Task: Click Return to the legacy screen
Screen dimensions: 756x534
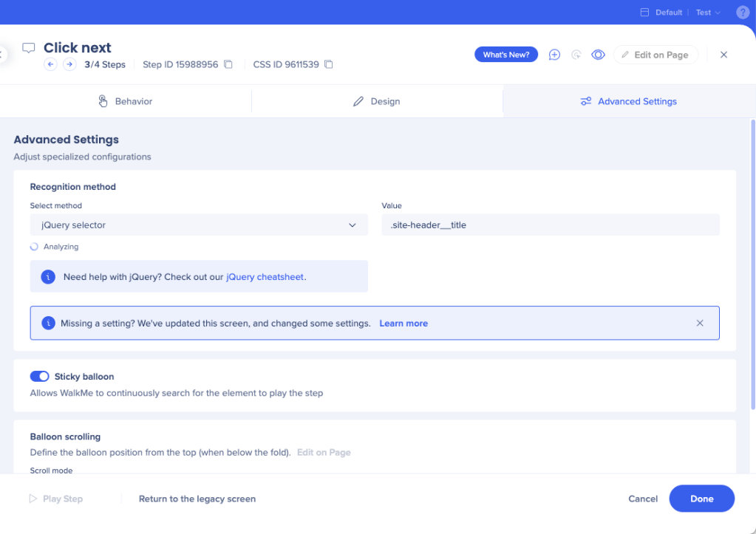Action: (197, 499)
